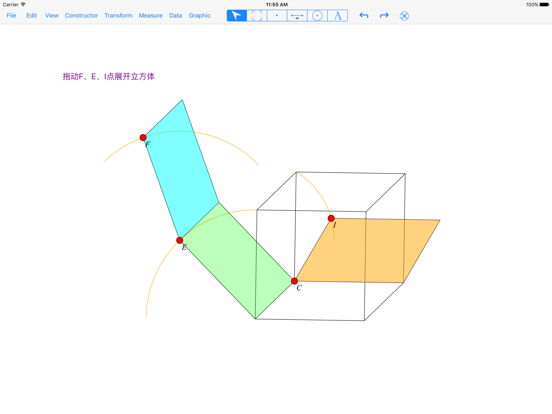The height and width of the screenshot is (414, 552).
Task: Open the Measure menu
Action: click(150, 15)
